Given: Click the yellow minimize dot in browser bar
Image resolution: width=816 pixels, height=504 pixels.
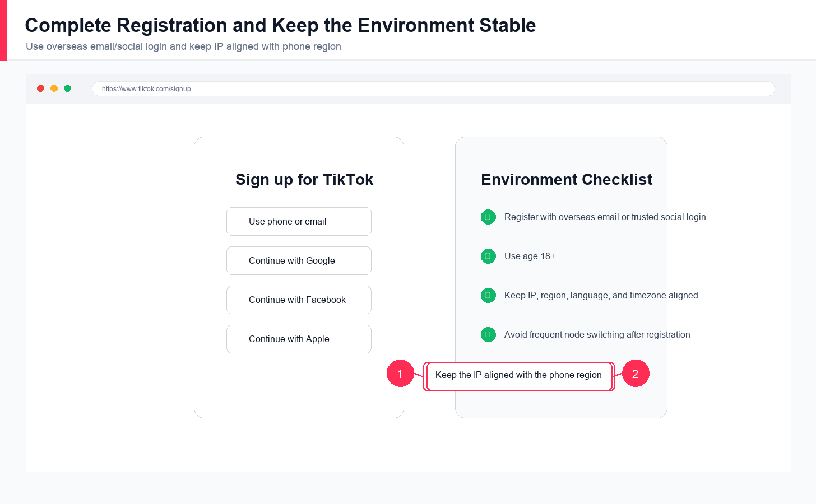Looking at the screenshot, I should (54, 88).
